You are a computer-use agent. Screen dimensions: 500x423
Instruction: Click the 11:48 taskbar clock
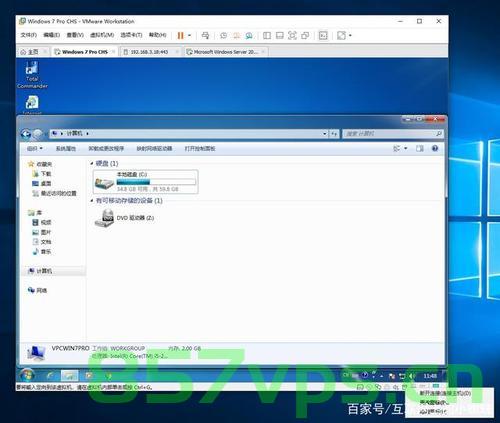click(x=430, y=376)
